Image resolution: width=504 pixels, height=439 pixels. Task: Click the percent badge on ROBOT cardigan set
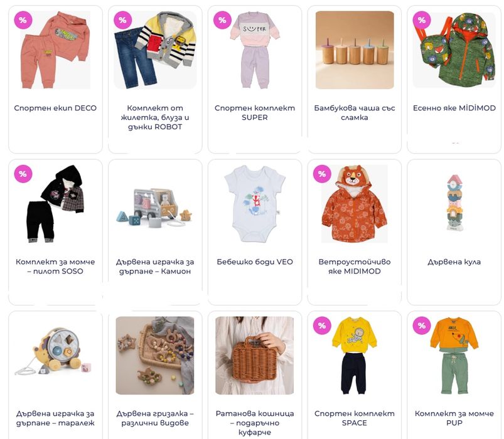tap(123, 20)
